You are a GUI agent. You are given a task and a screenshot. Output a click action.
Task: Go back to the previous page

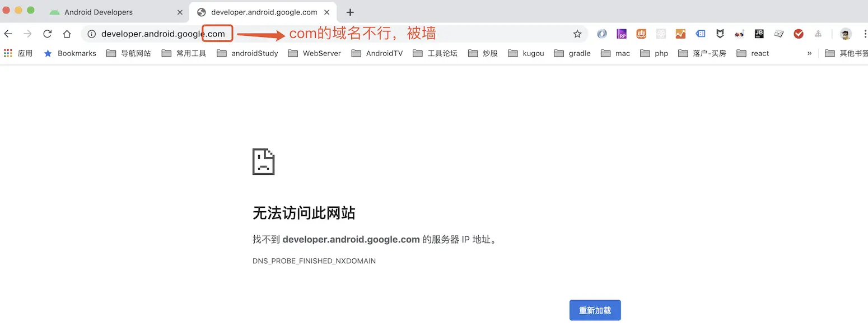(8, 34)
